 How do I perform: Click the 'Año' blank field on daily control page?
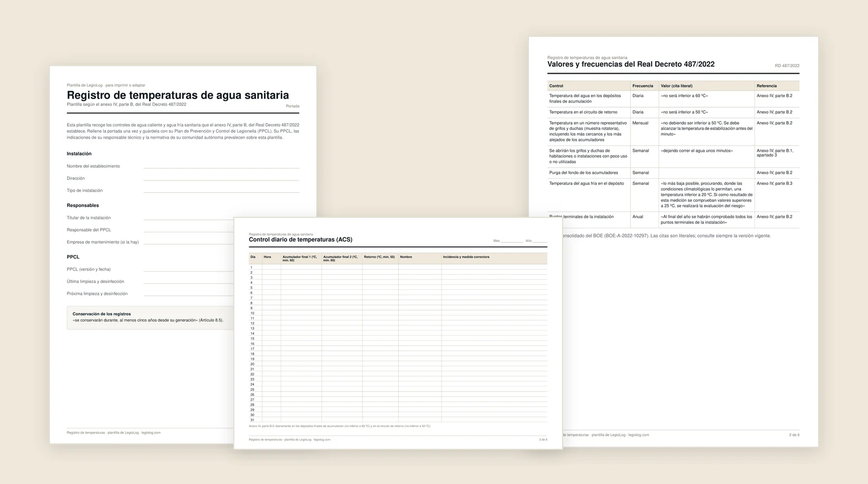[539, 241]
